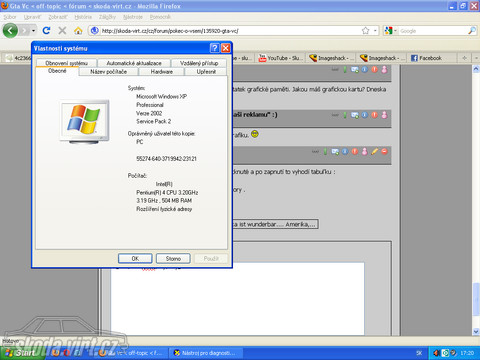
Task: Click the Opera quick launch icon
Action: [x=66, y=353]
